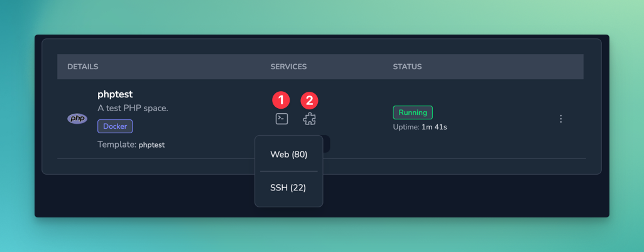The image size is (644, 252).
Task: Click the green Running status badge
Action: (x=413, y=112)
